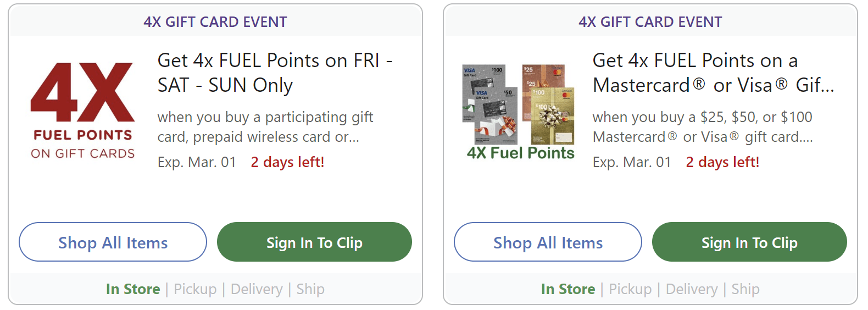Open the FRI - SAT - SUN coupon title
Image resolution: width=868 pixels, height=310 pixels.
pos(275,73)
